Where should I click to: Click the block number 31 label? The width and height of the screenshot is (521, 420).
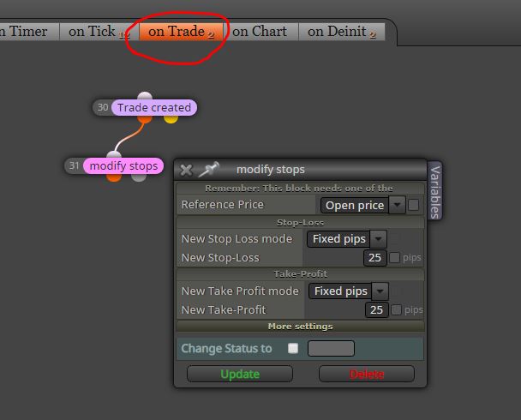tap(74, 165)
